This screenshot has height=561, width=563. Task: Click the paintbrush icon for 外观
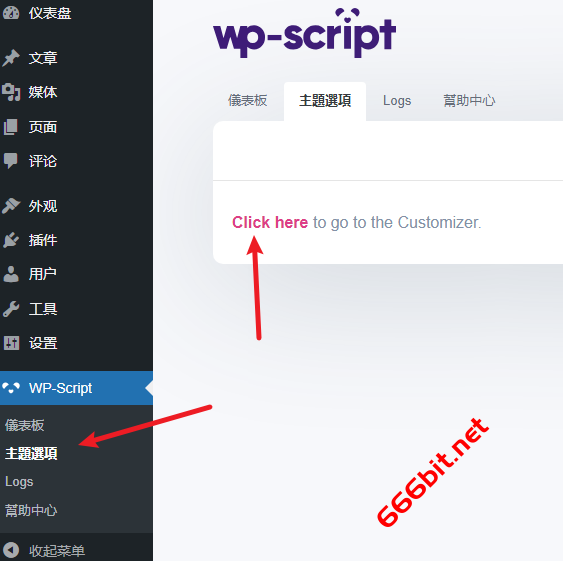point(11,206)
